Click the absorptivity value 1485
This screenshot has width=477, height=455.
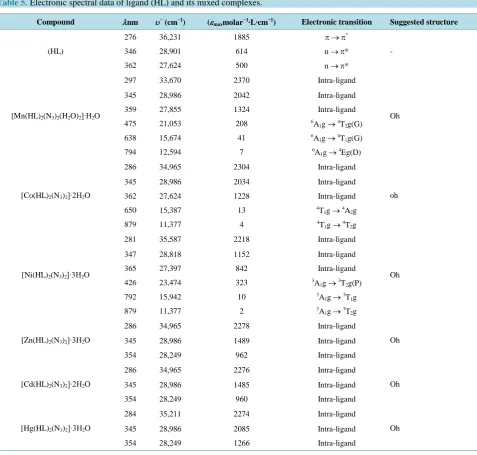[241, 385]
